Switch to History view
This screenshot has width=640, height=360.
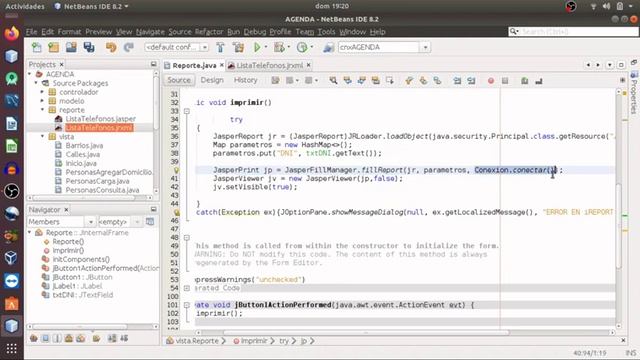(245, 80)
